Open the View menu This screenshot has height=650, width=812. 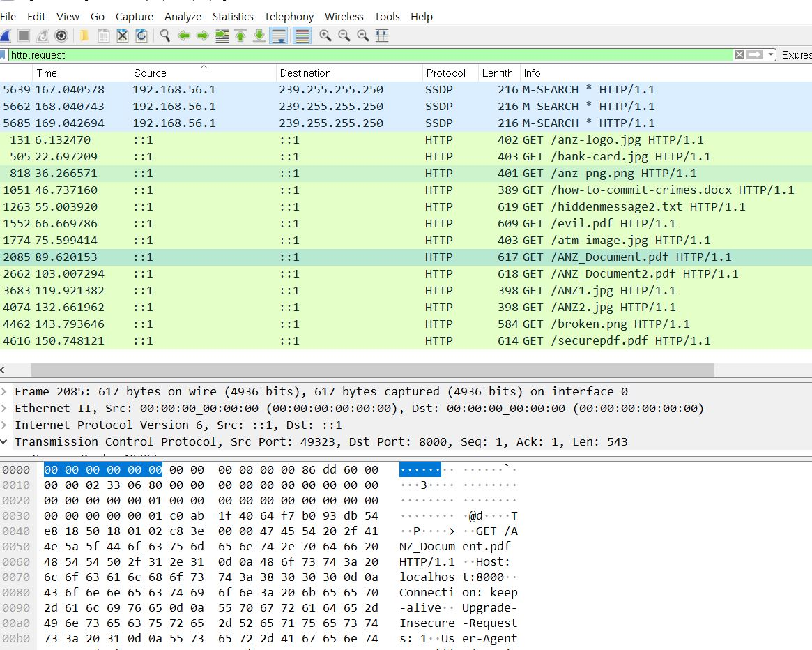pyautogui.click(x=68, y=17)
